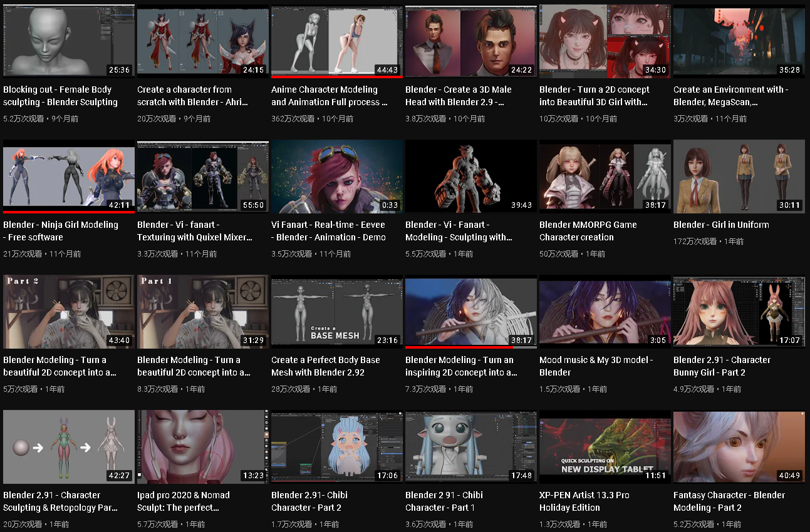The image size is (810, 532).
Task: Open the Chibi Character Part 2 thumbnail
Action: [337, 446]
